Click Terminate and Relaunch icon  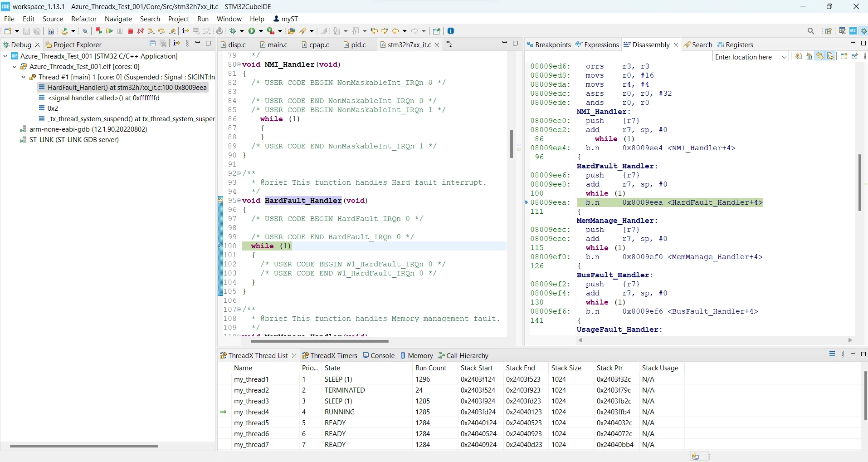(98, 31)
